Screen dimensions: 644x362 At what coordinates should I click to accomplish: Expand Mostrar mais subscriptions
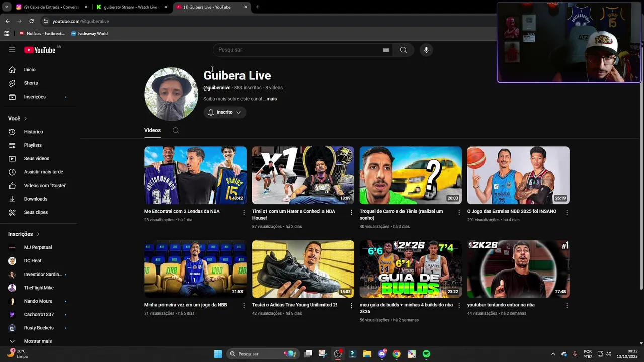38,341
